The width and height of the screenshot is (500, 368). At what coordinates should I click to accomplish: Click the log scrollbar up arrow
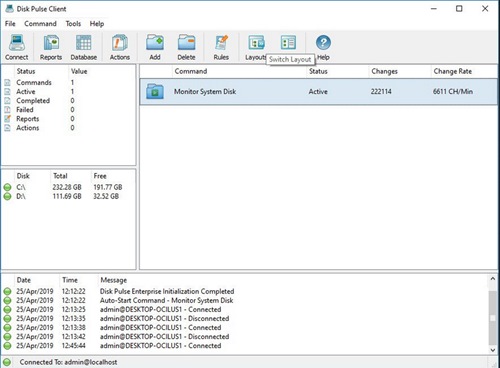[x=493, y=279]
